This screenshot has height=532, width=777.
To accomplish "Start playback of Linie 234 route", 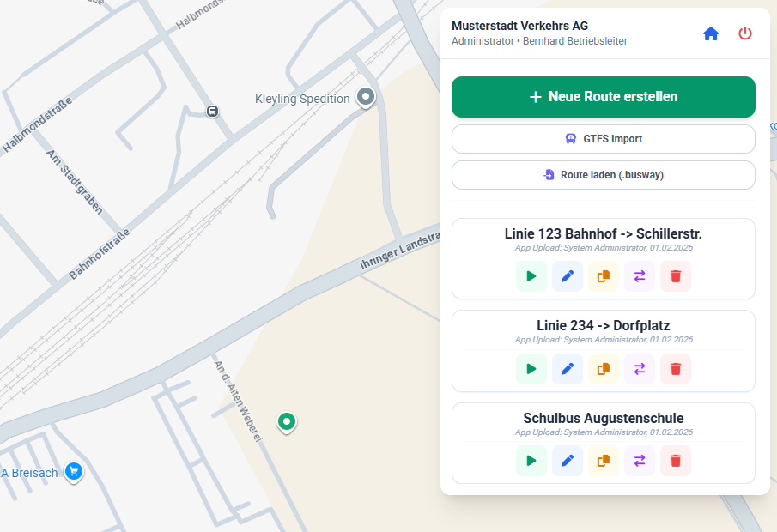I will pos(531,368).
